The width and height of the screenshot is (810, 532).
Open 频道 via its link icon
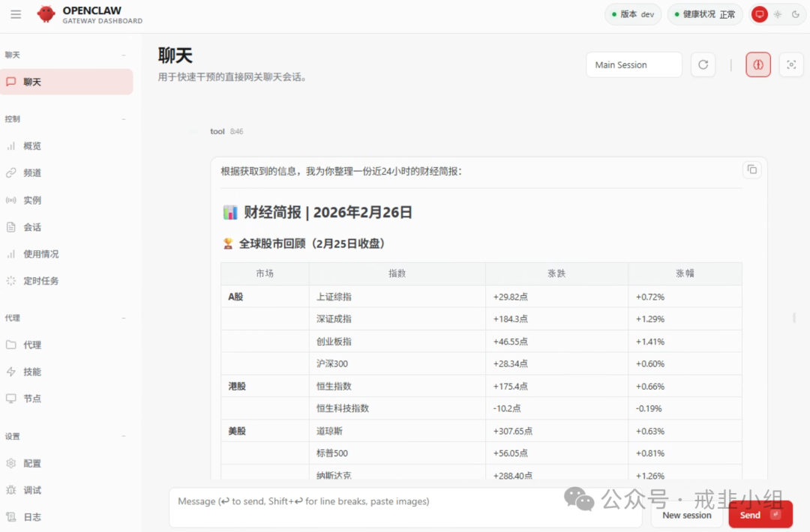(x=11, y=173)
